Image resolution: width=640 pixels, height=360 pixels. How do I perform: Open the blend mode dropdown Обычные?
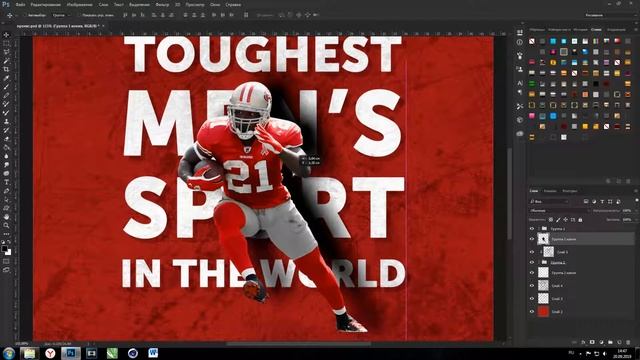(x=559, y=211)
